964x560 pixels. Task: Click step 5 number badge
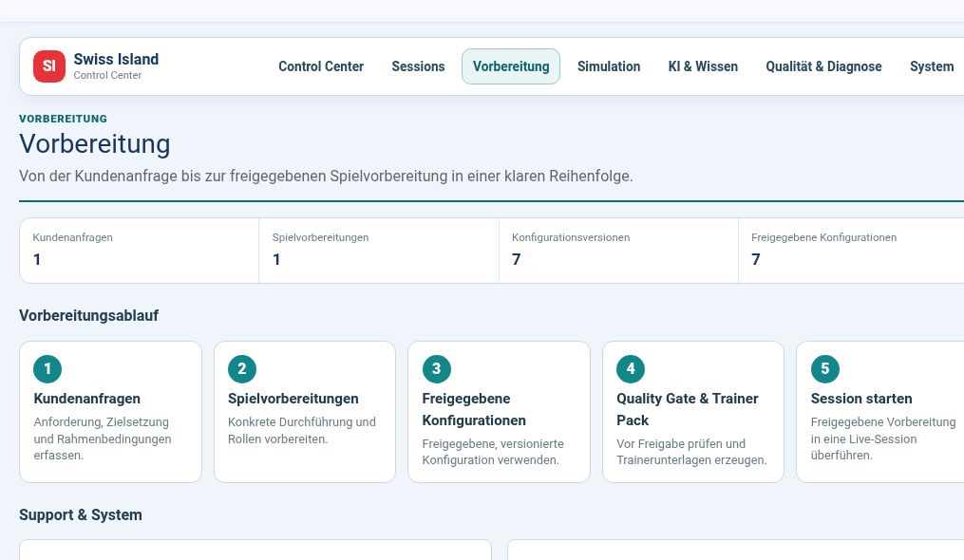[825, 369]
